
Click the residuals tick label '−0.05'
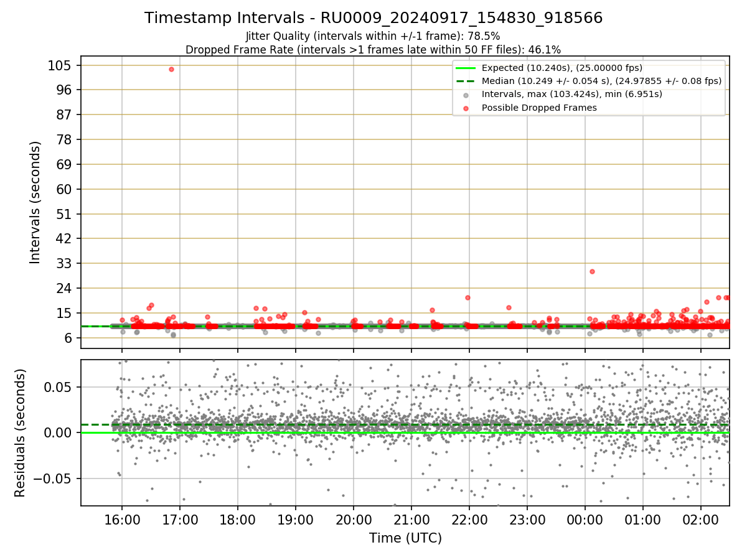click(52, 478)
